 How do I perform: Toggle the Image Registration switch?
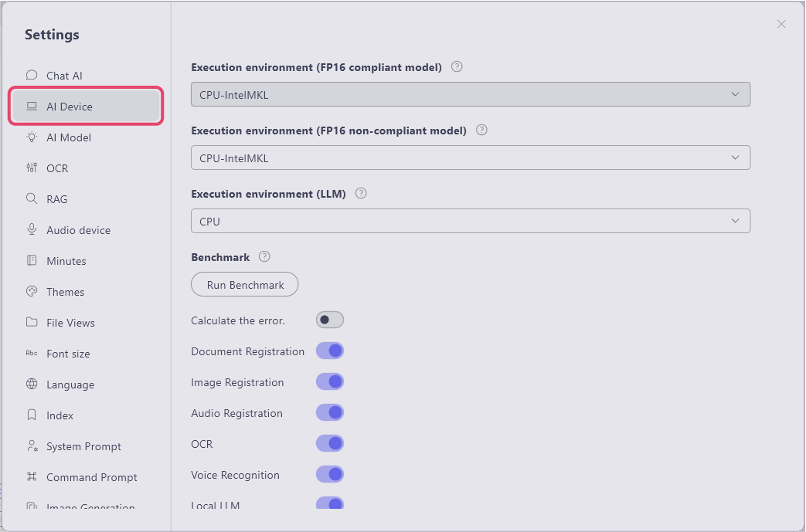tap(330, 382)
